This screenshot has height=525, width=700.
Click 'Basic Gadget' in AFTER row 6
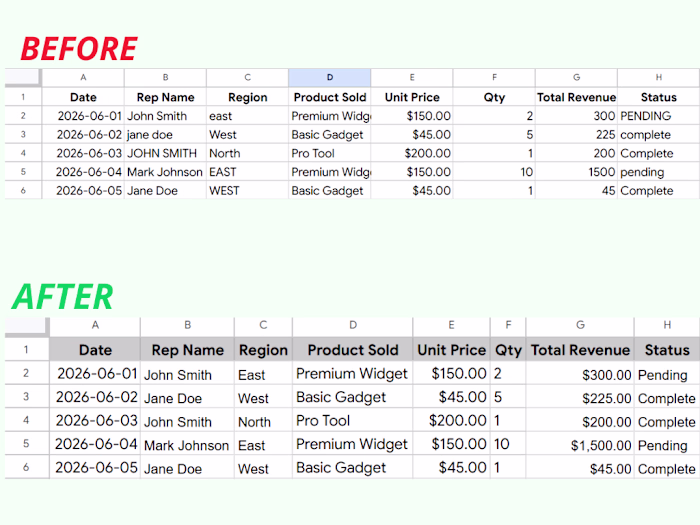(x=353, y=467)
